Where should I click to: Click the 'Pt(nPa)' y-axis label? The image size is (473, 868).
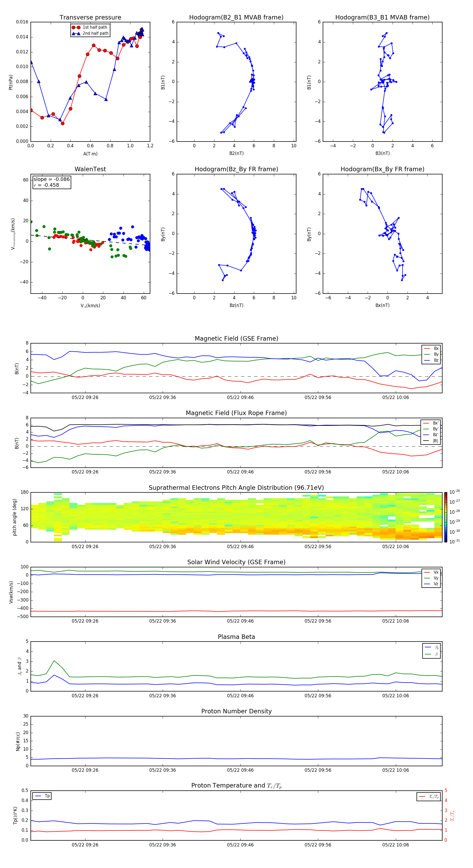tap(11, 82)
